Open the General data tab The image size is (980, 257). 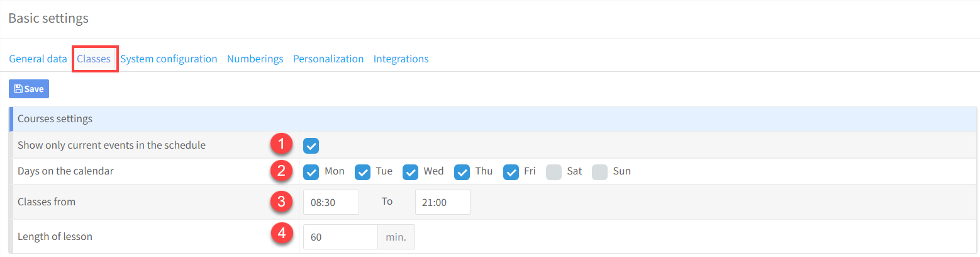pos(38,59)
